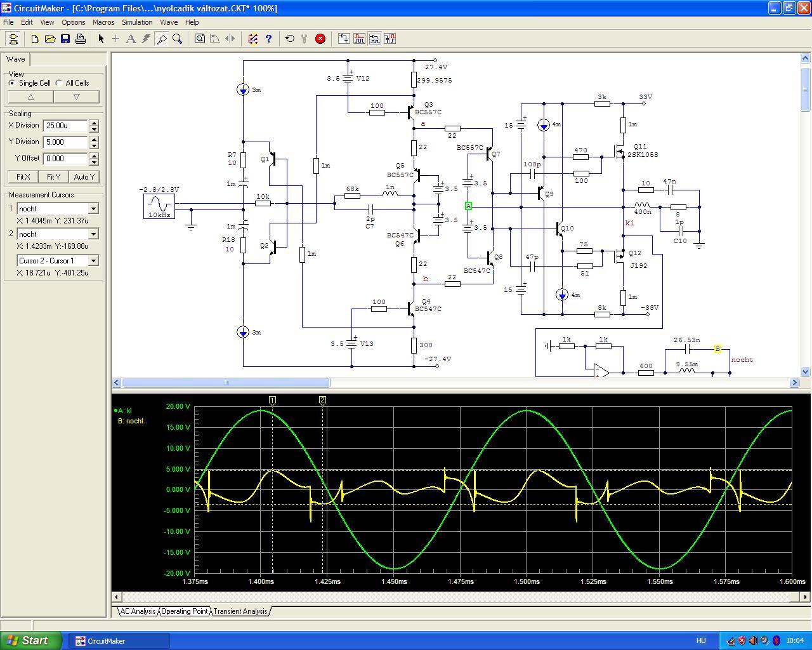Viewport: 812px width, 650px height.
Task: Click the red Stop simulation icon
Action: pos(320,39)
